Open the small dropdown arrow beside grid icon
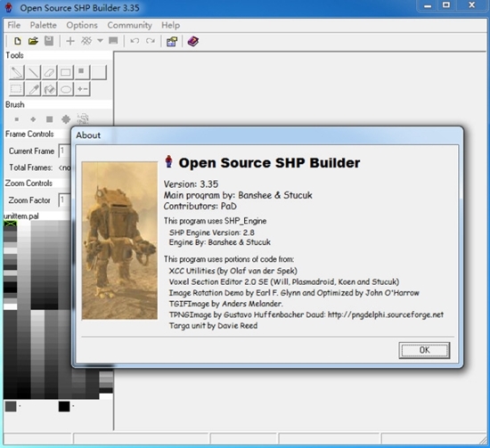490x448 pixels. pos(100,41)
